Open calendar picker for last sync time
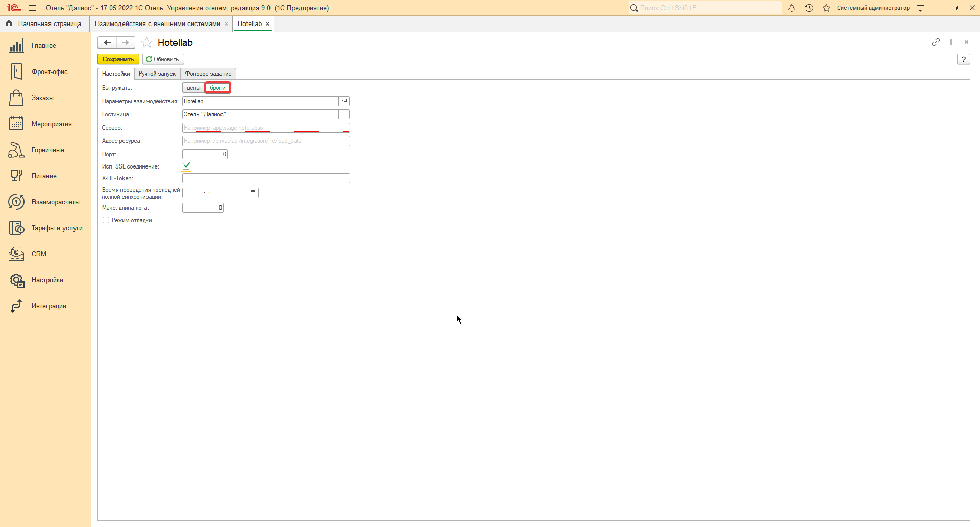This screenshot has width=980, height=527. point(253,193)
